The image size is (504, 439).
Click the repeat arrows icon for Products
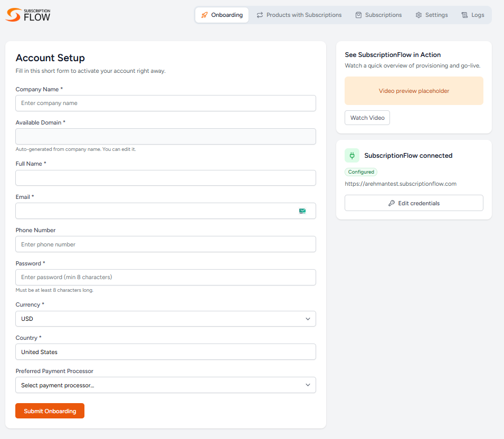(x=260, y=15)
